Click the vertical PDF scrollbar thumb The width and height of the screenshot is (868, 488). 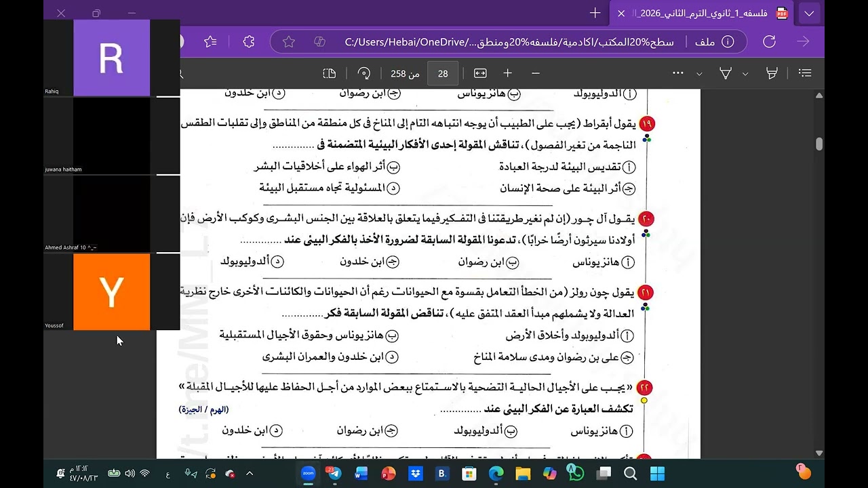tap(819, 144)
